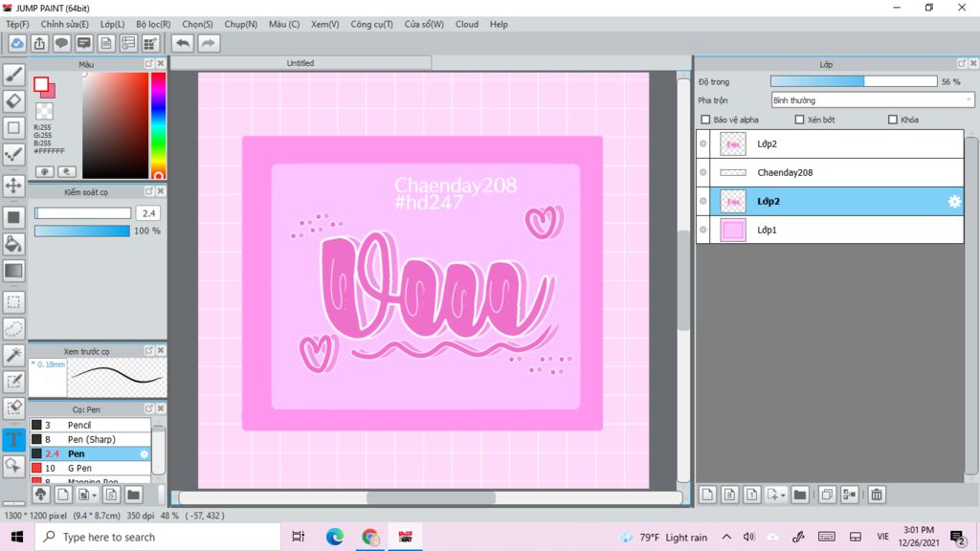Open the Tệp(F) menu
980x551 pixels.
[17, 24]
